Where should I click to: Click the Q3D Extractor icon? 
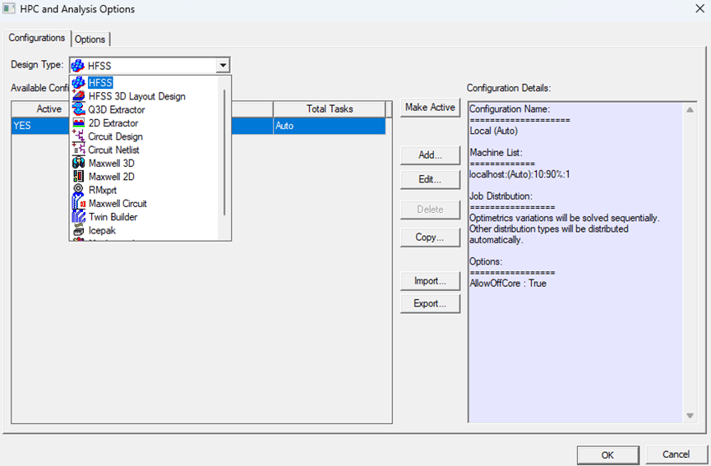tap(78, 110)
